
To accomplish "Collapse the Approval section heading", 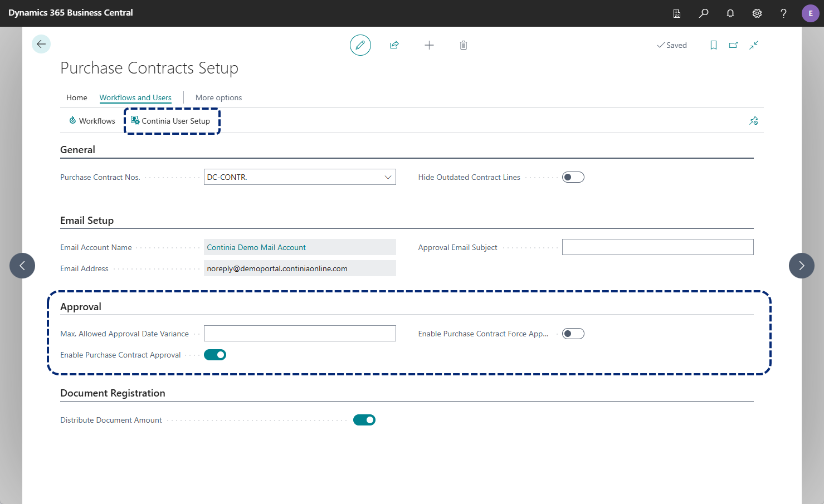I will tap(81, 307).
